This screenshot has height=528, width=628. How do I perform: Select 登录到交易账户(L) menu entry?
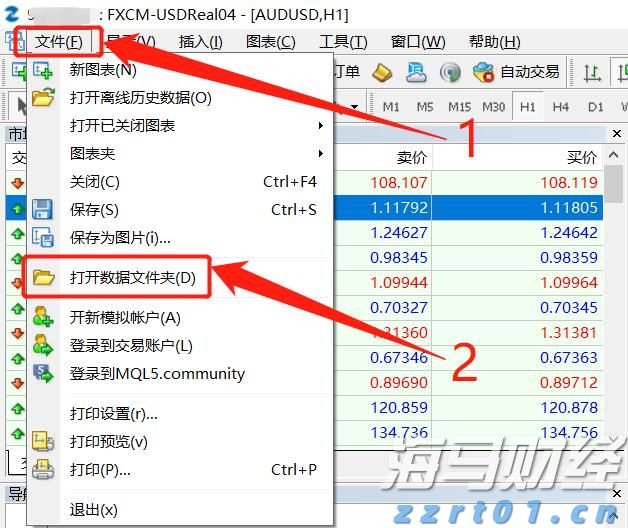131,346
